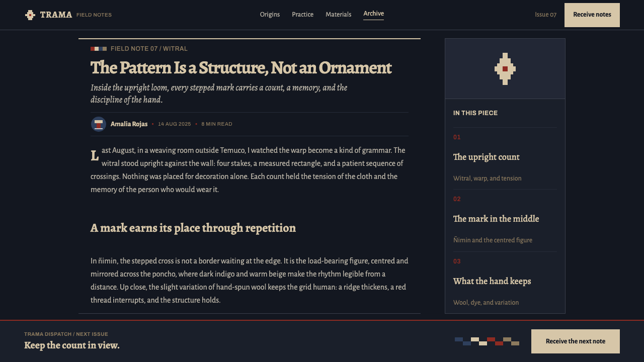
Task: Click the TRAMA wordmark
Action: tap(56, 15)
